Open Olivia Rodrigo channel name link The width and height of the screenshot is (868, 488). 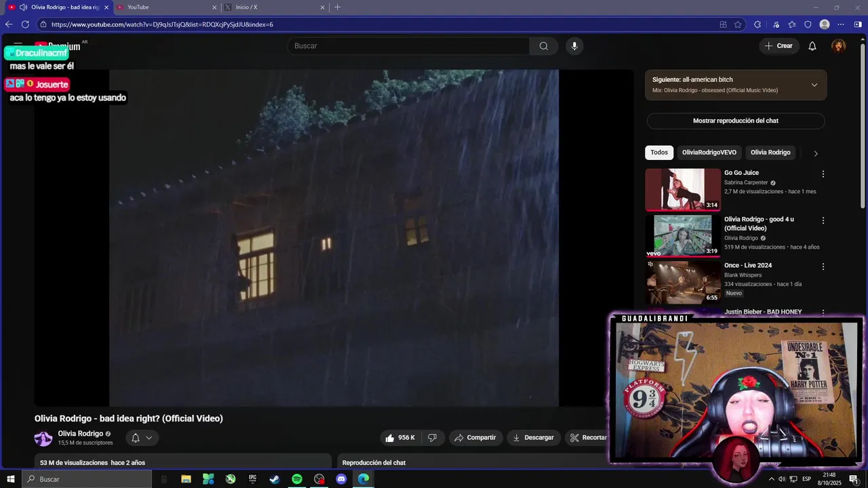pos(81,434)
